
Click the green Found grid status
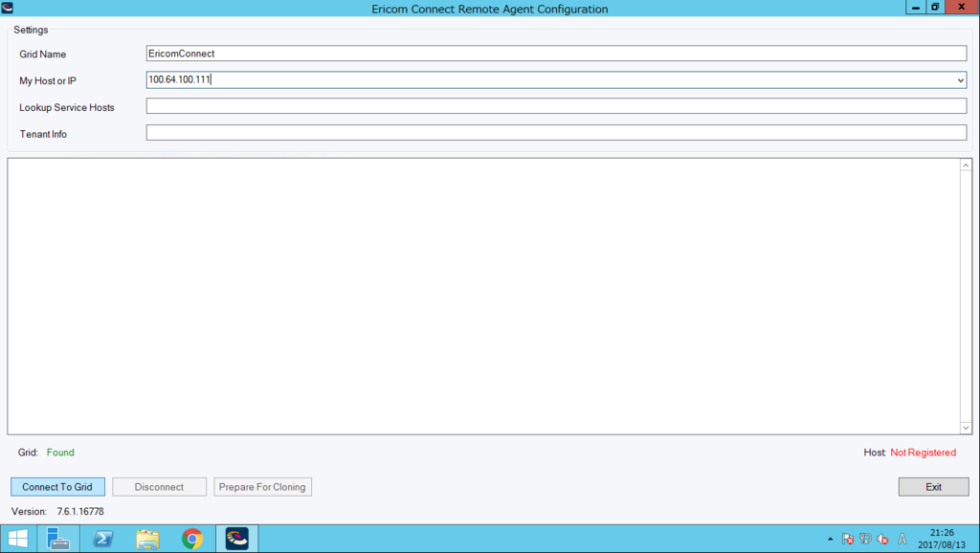click(x=60, y=453)
